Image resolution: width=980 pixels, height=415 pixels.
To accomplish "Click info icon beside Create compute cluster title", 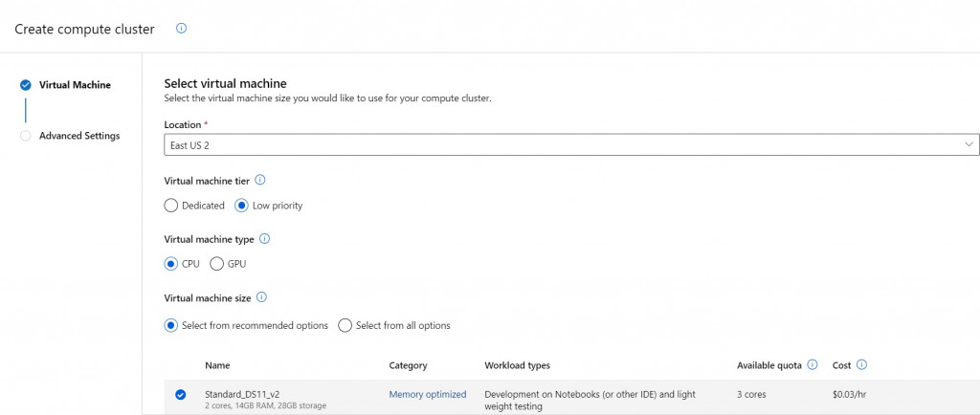I will point(182,29).
